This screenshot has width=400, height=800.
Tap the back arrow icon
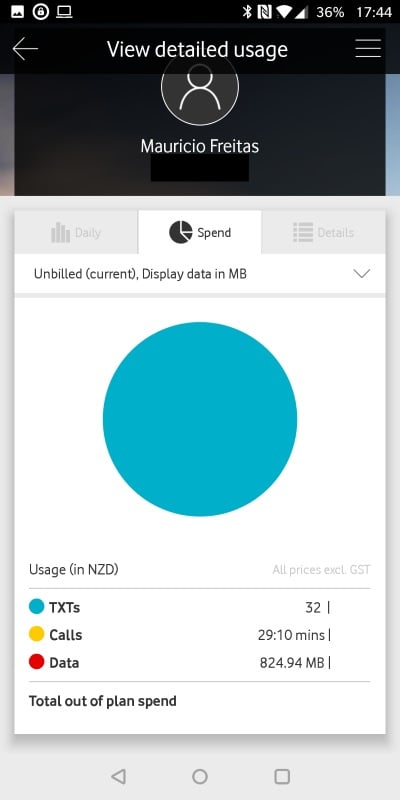25,49
